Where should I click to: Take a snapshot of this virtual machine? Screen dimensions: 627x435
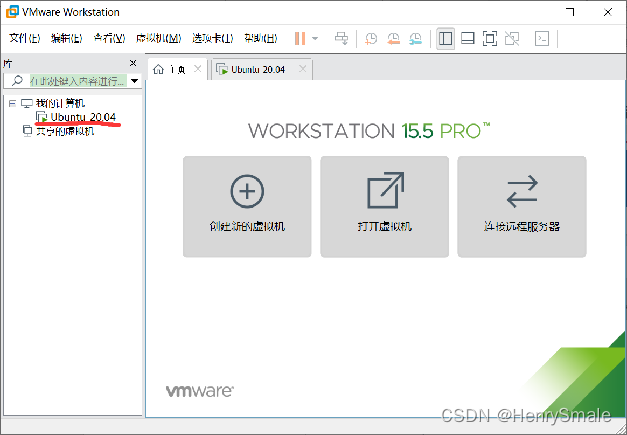pos(371,38)
